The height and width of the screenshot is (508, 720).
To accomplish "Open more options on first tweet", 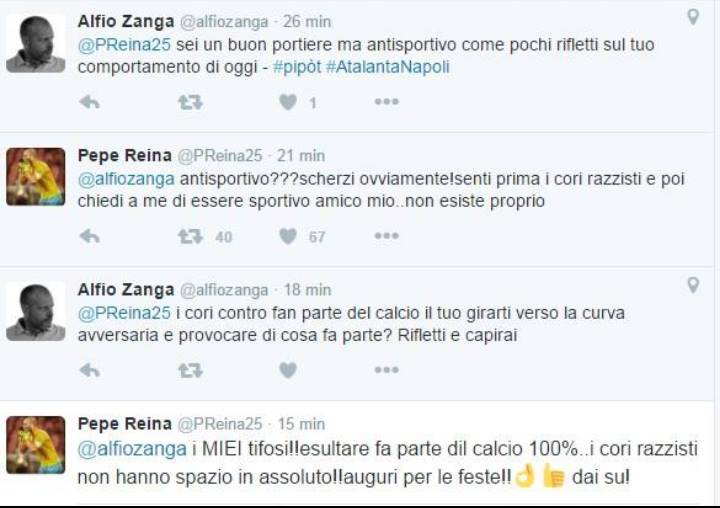I will tap(386, 102).
